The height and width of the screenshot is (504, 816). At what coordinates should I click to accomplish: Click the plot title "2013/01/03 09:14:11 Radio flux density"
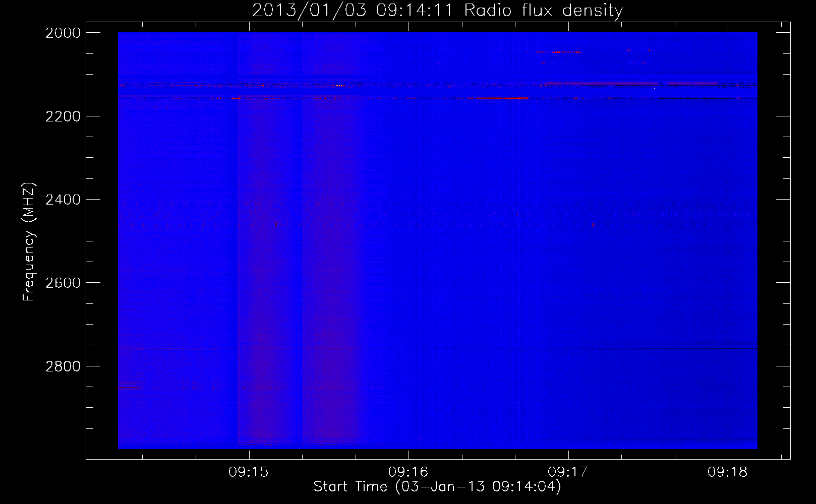point(437,10)
